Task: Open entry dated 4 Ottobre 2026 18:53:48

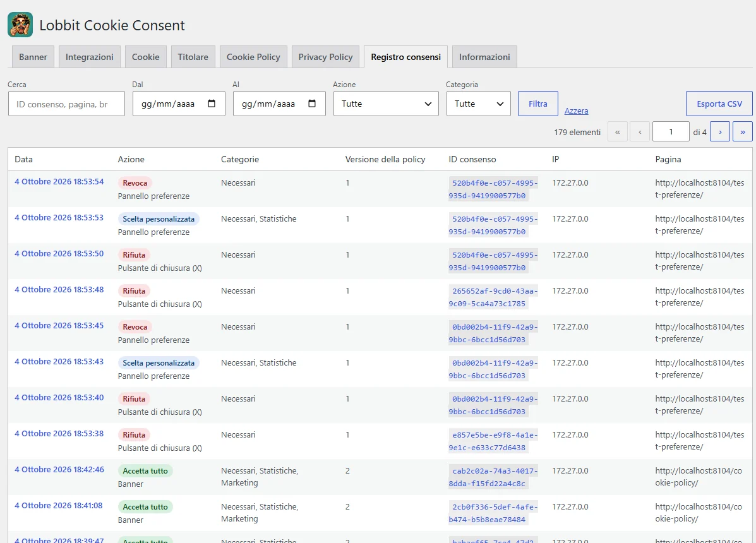Action: [x=59, y=290]
